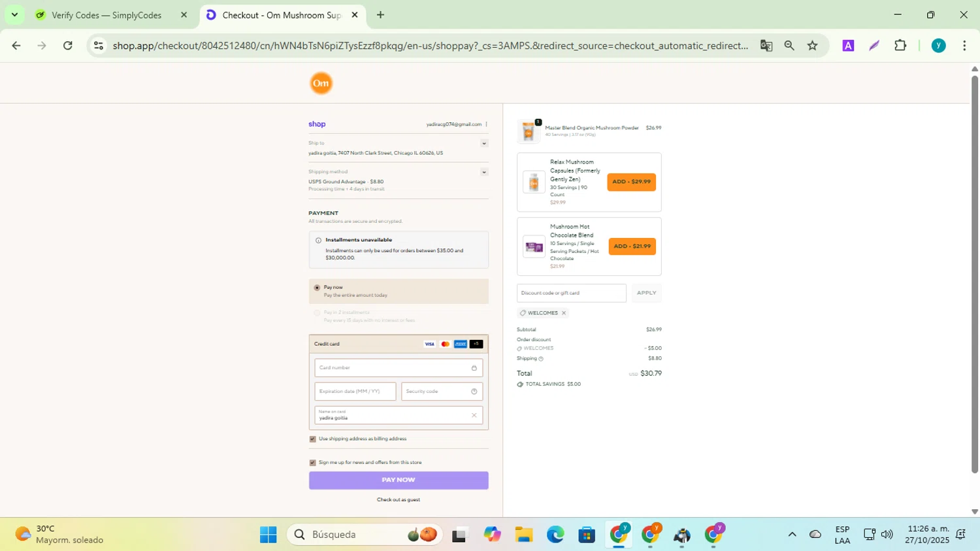Click the Installments unavailable info icon
Viewport: 980px width, 551px height.
pyautogui.click(x=318, y=241)
